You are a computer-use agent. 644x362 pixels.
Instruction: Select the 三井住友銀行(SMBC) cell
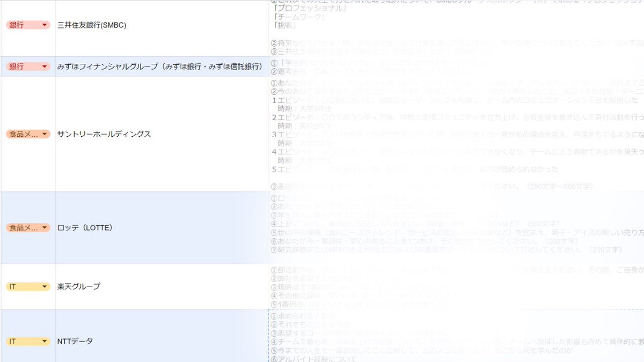(x=162, y=28)
